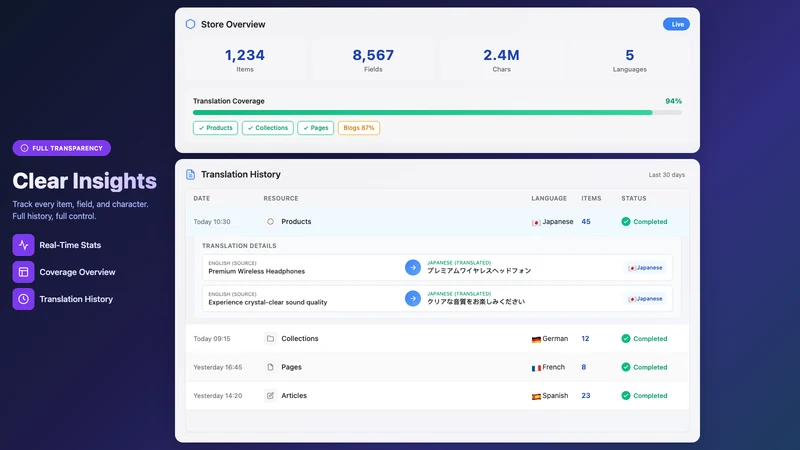This screenshot has width=800, height=450.
Task: Click the Coverage Overview layout icon
Action: click(x=23, y=272)
